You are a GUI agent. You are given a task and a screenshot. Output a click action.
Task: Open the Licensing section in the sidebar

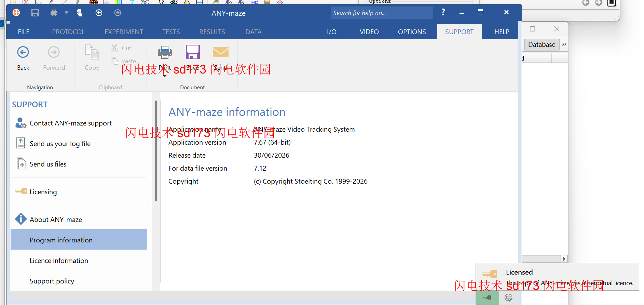coord(43,192)
